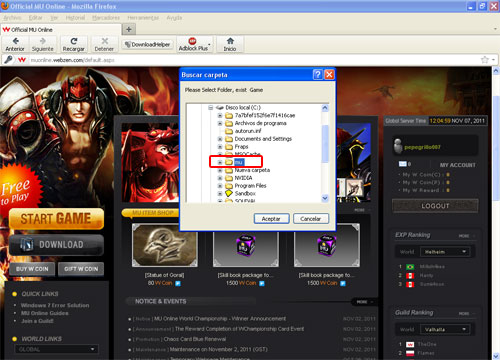The width and height of the screenshot is (500, 360).
Task: Switch to Official MU Online tab
Action: (61, 30)
